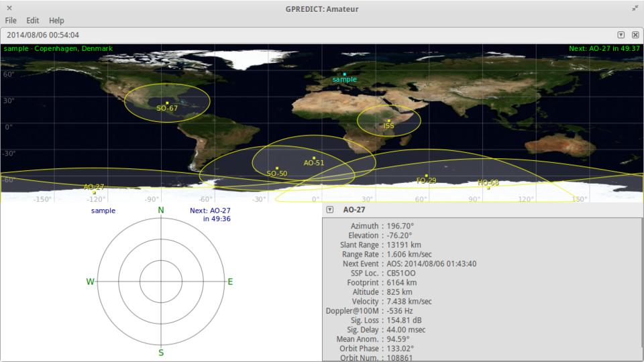The image size is (644, 362).
Task: Click the AO-27 satellite marker on map
Action: [x=94, y=192]
